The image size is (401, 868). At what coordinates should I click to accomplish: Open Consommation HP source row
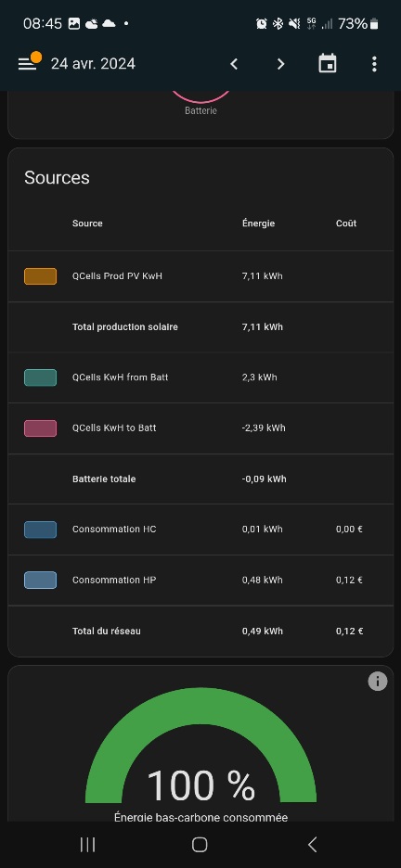point(200,581)
